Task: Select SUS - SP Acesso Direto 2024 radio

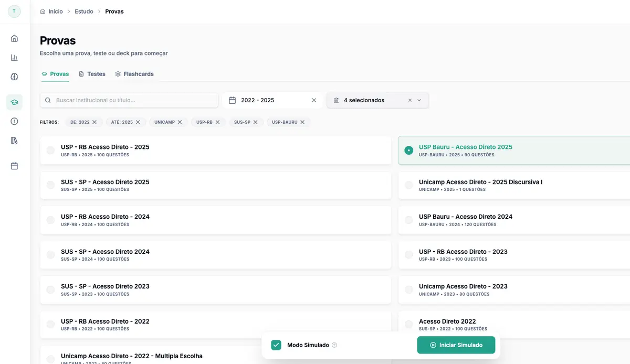Action: [x=50, y=255]
